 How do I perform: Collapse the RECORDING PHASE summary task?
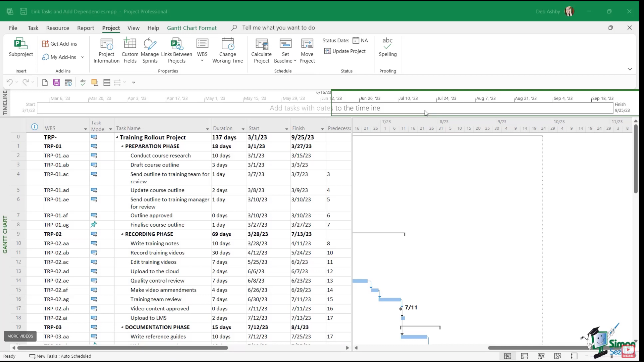click(x=122, y=234)
